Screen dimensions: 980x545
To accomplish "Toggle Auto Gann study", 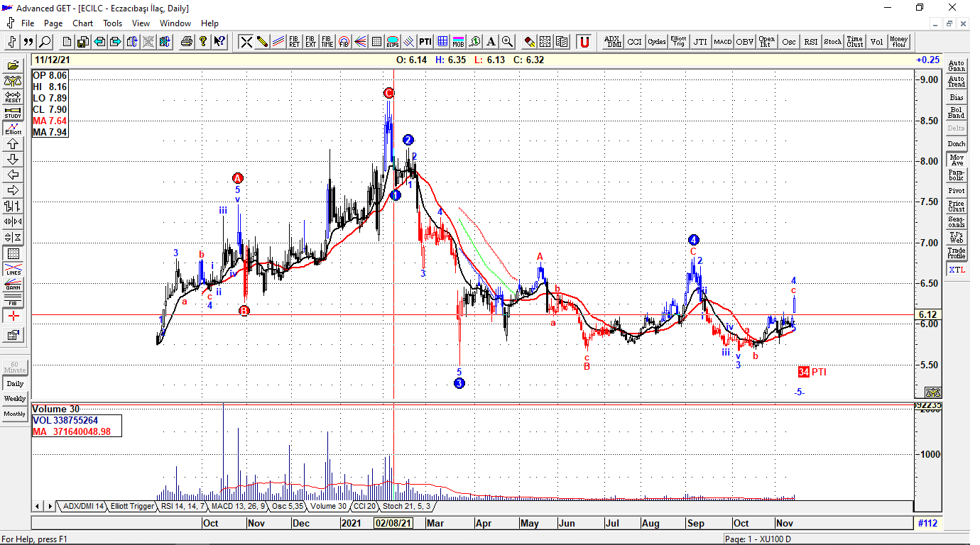I will pos(957,66).
